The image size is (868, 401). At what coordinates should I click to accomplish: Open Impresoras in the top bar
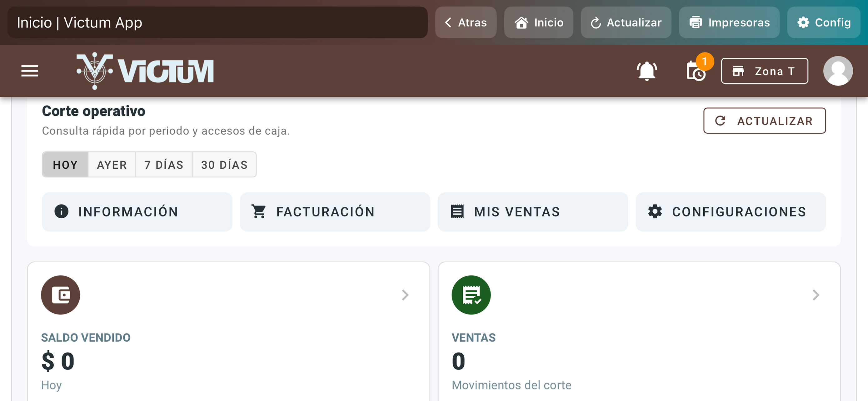pos(729,22)
